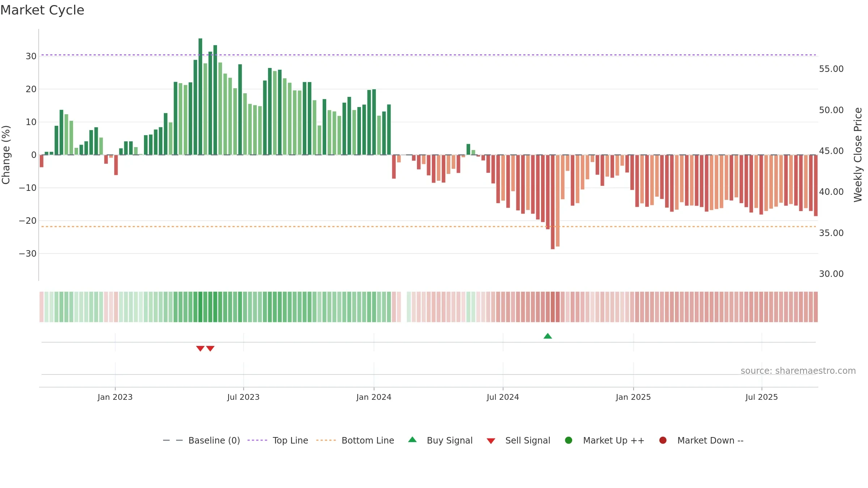Toggle Buy Signal legend entry
868x488 pixels.
pyautogui.click(x=440, y=440)
